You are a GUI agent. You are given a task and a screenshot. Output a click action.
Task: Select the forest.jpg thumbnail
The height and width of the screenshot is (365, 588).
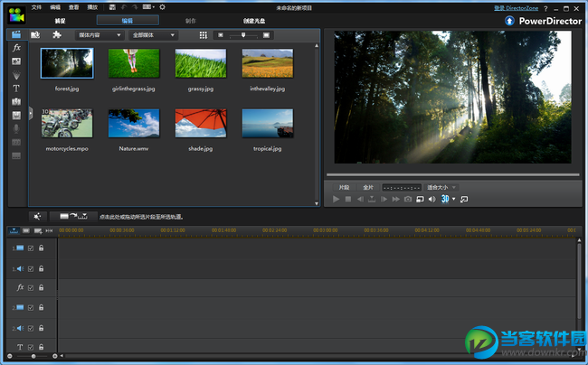point(67,63)
